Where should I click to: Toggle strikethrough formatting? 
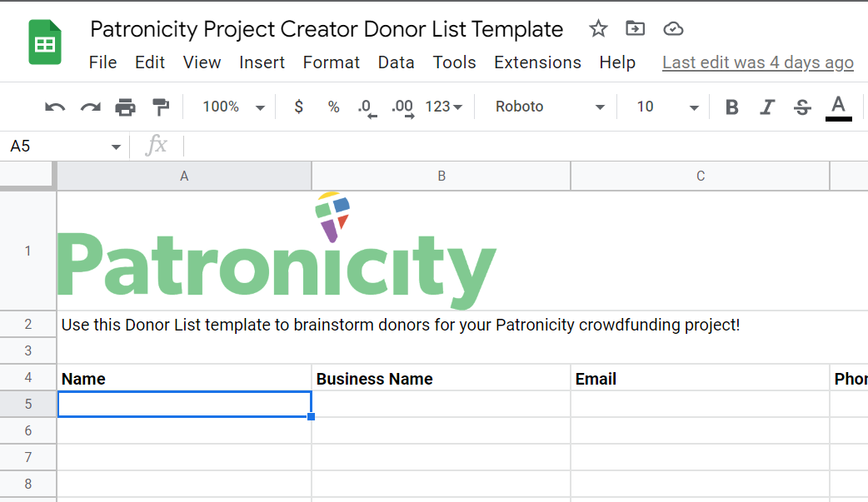(x=801, y=107)
